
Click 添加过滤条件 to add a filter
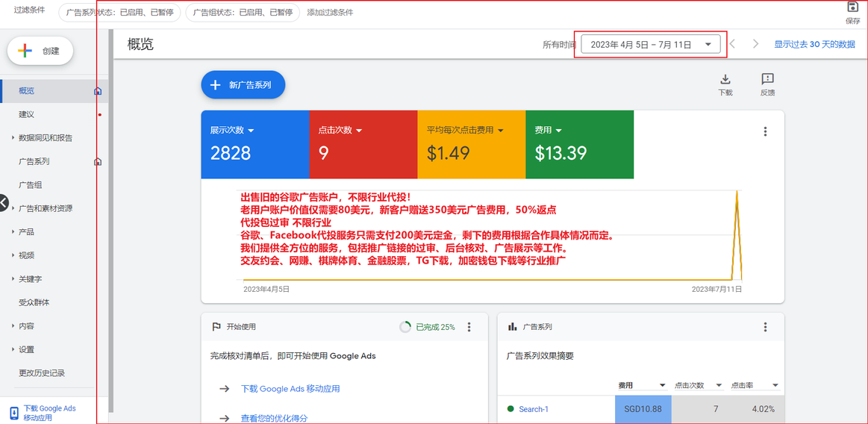(x=330, y=12)
